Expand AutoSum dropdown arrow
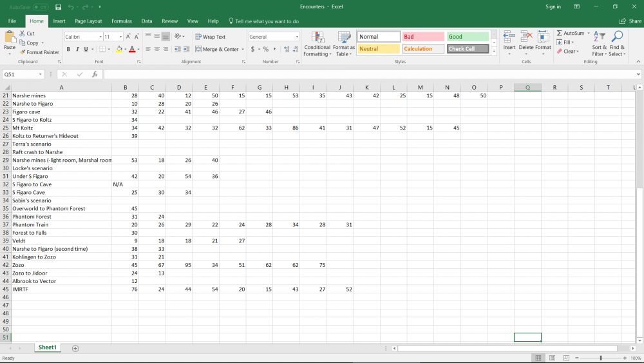Image resolution: width=644 pixels, height=363 pixels. click(x=589, y=33)
